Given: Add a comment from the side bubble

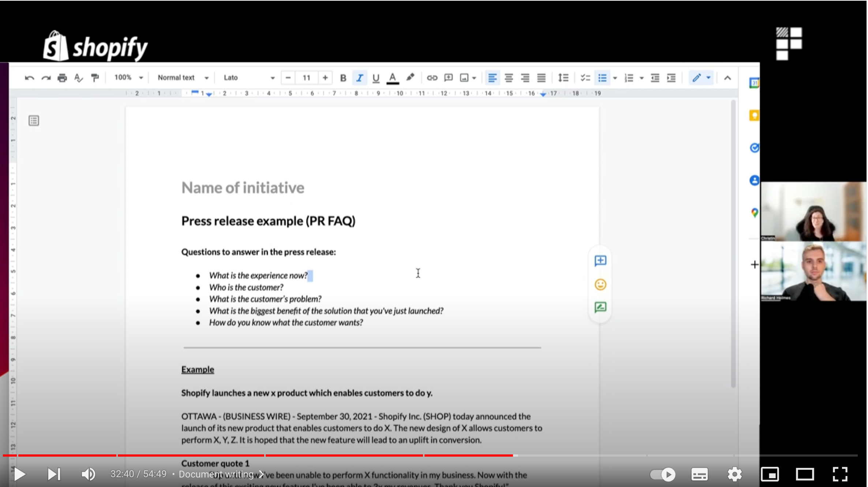Looking at the screenshot, I should click(600, 261).
